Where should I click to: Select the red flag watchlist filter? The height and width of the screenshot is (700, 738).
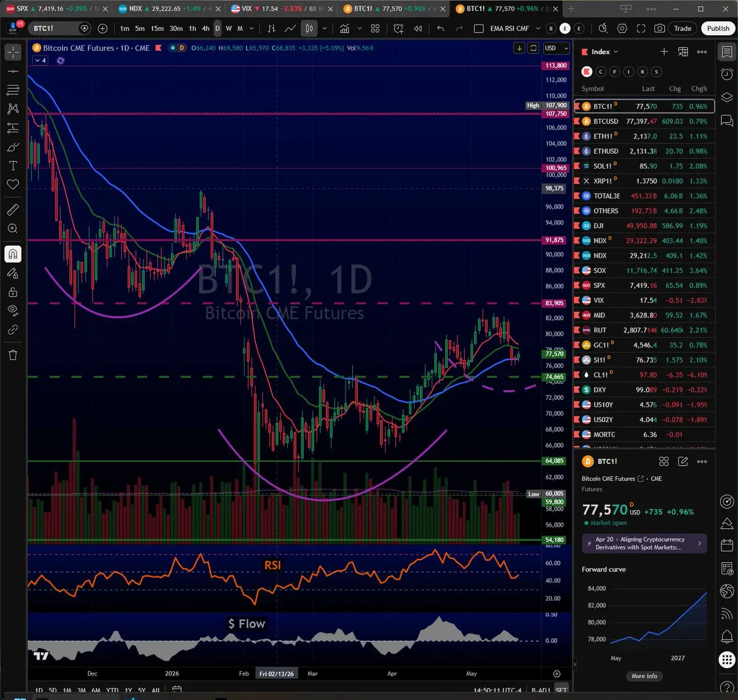point(587,72)
